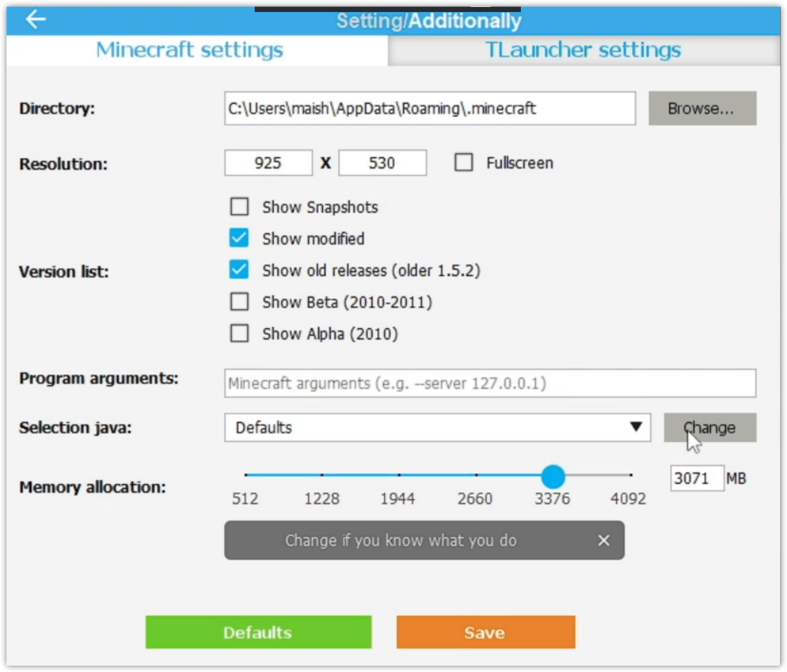Click the 1944 memory label

click(x=398, y=499)
